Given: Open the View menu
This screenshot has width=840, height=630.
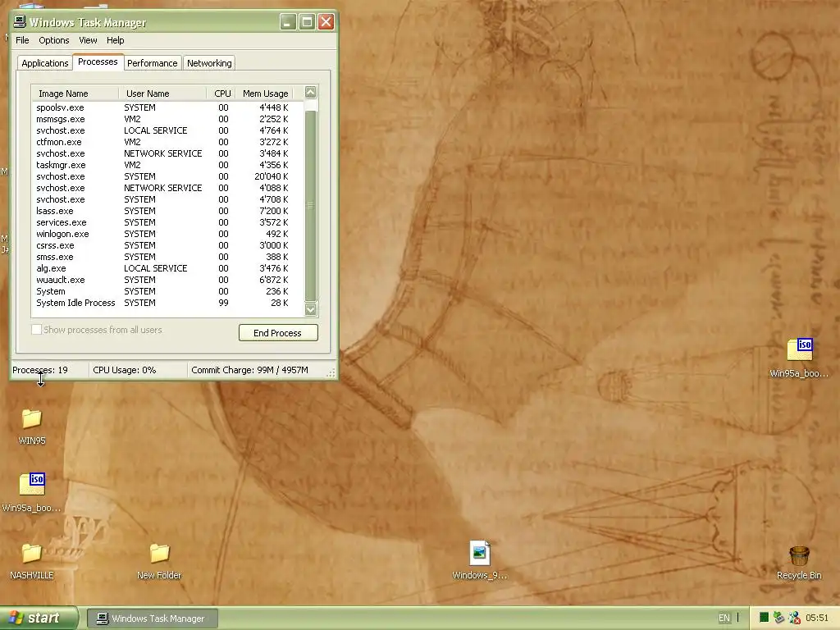Looking at the screenshot, I should pyautogui.click(x=88, y=40).
